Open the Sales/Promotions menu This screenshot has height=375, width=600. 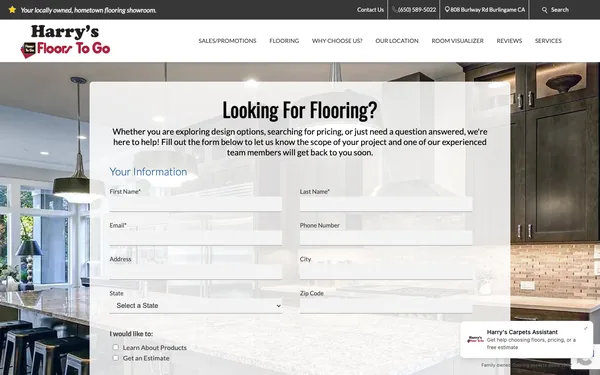coord(227,41)
